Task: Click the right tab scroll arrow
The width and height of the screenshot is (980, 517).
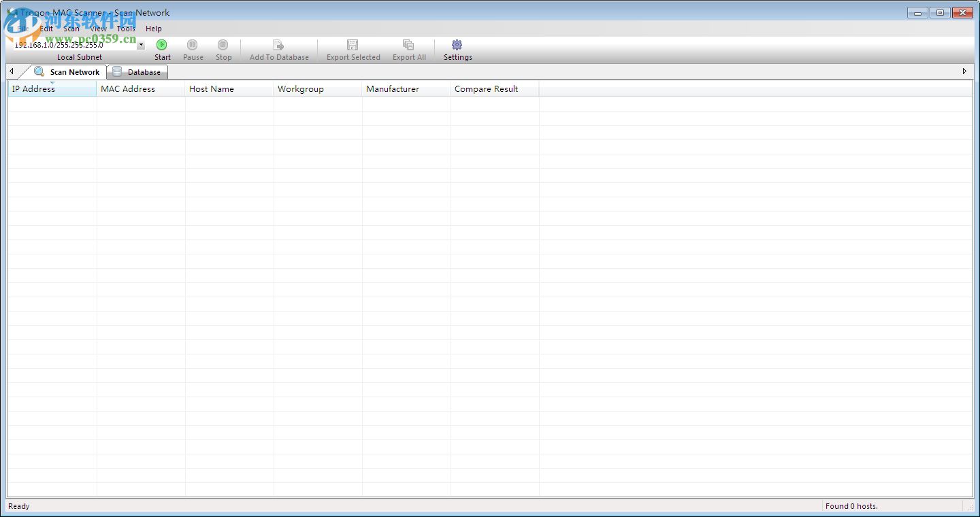Action: 964,71
